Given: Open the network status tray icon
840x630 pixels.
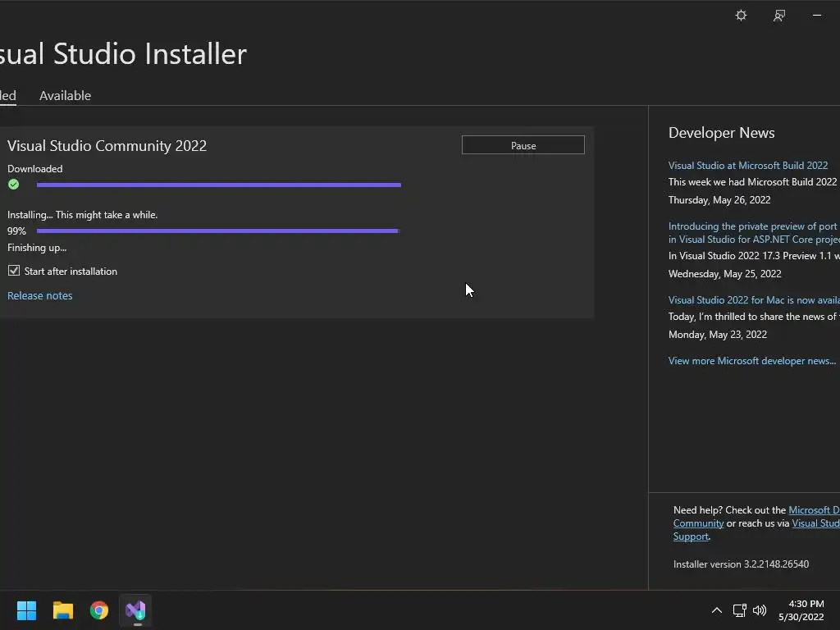Looking at the screenshot, I should (x=739, y=610).
